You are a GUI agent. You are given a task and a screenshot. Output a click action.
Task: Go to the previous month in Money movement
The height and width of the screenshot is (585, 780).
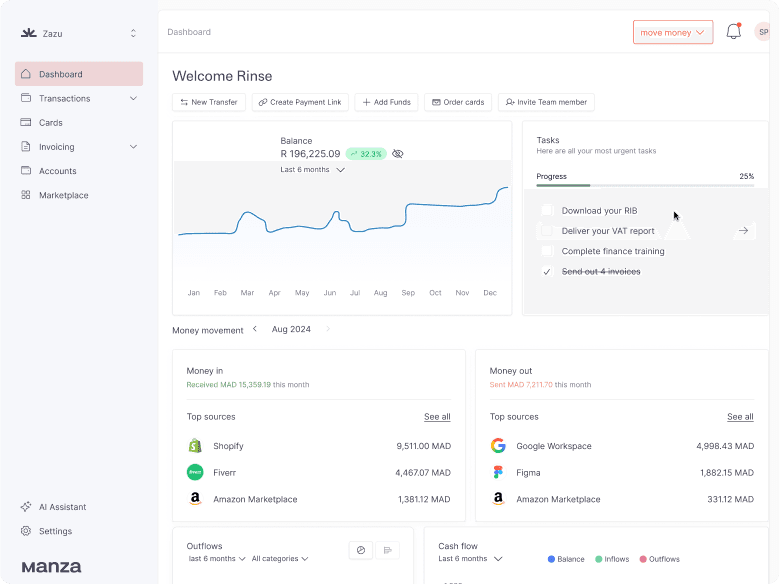(255, 329)
